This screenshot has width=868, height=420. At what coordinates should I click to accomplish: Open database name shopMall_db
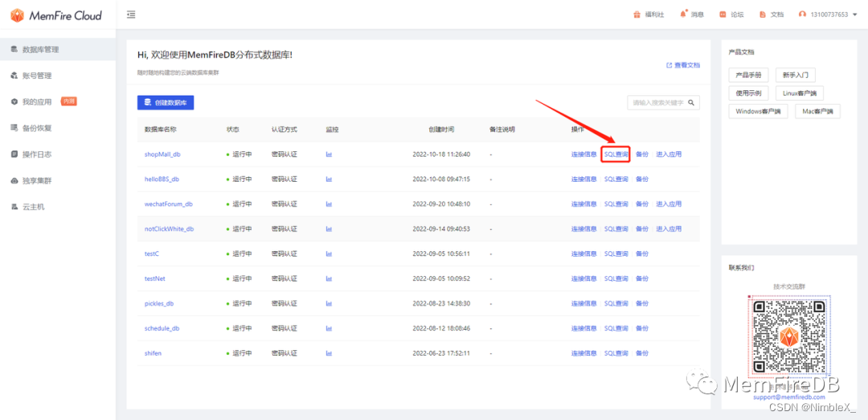162,154
